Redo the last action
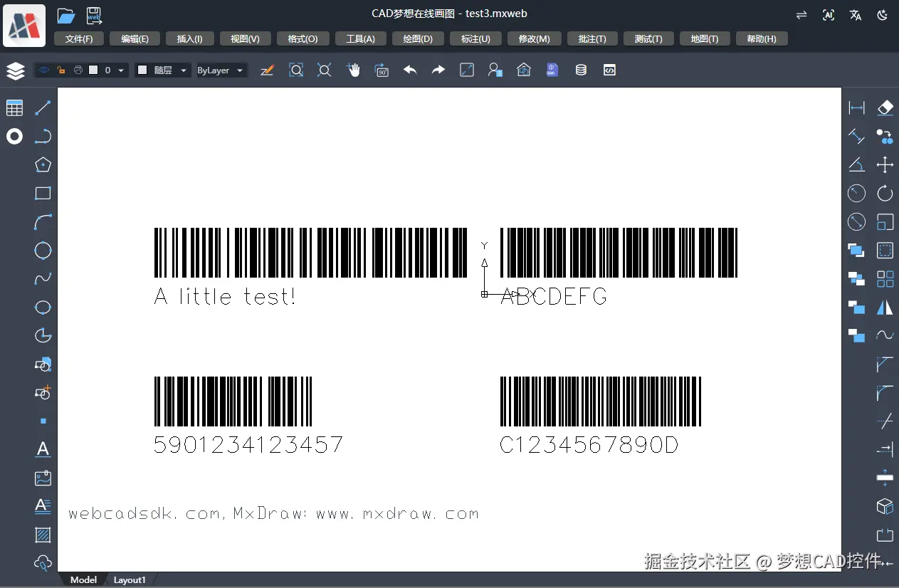 [x=438, y=70]
